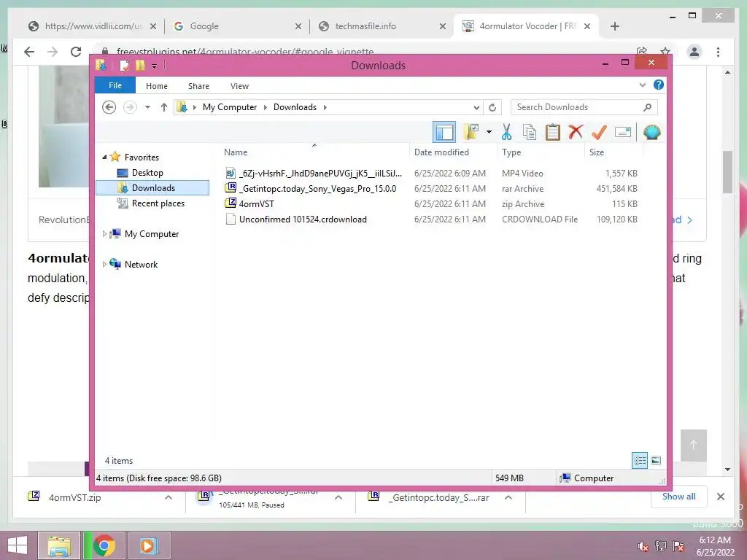Click the Rename icon in toolbar
This screenshot has height=560, width=747.
point(623,132)
